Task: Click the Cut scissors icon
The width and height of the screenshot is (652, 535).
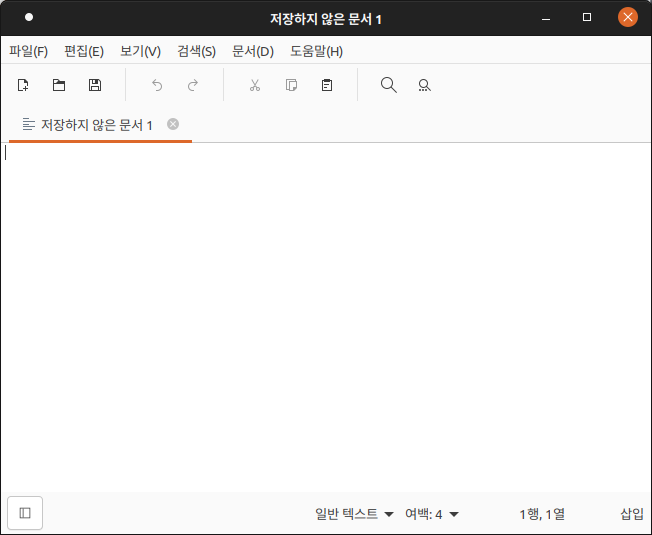Action: point(255,85)
